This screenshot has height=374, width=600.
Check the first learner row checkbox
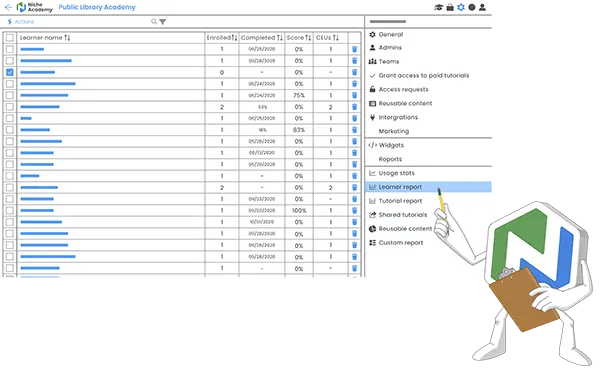[x=10, y=49]
